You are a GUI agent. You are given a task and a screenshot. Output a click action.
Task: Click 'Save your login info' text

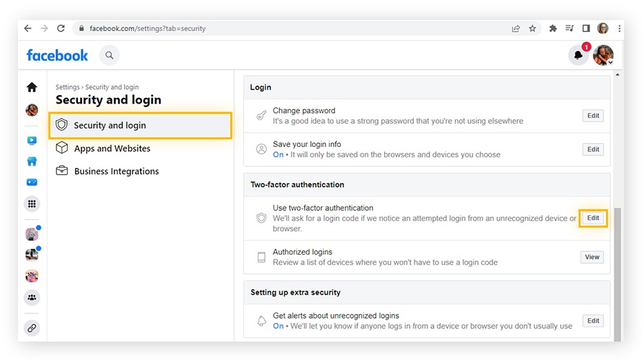coord(307,144)
